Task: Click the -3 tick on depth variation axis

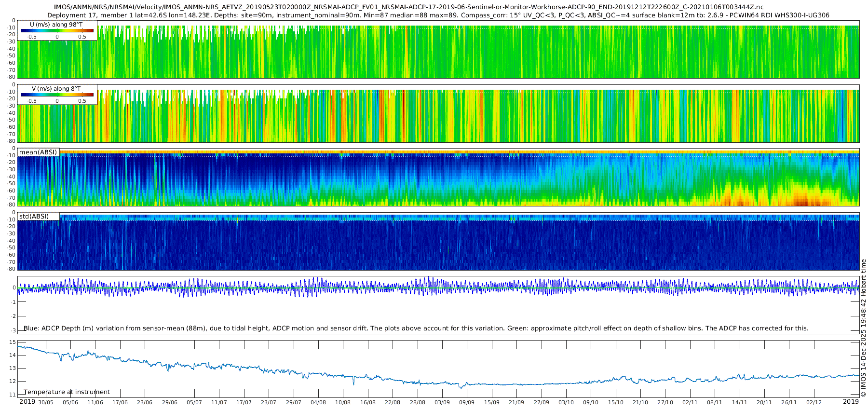Action: tap(13, 330)
